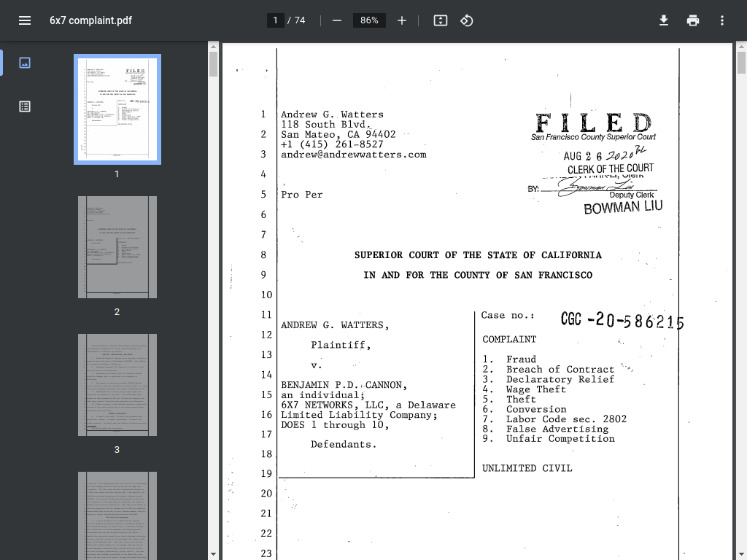
Task: Click the sidebar scrollbar up arrow
Action: coord(213,46)
